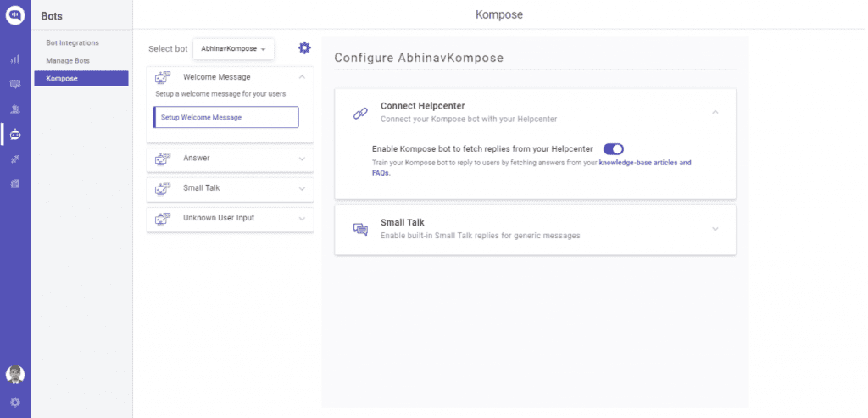The image size is (868, 418).
Task: Open the integrations plug icon in sidebar
Action: (15, 159)
